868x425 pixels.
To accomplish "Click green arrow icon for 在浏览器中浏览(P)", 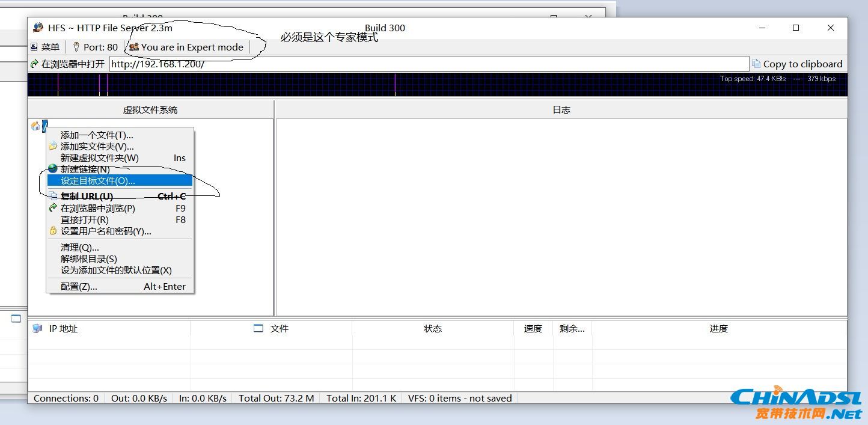I will [53, 208].
